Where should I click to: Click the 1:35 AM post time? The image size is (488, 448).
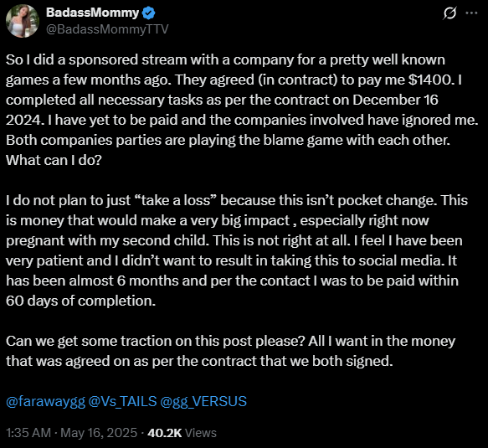coord(28,433)
